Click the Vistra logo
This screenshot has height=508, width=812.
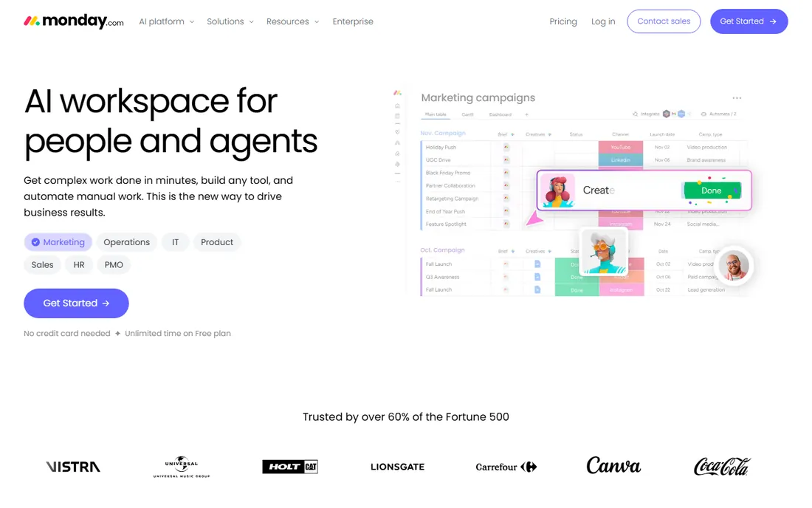tap(73, 467)
